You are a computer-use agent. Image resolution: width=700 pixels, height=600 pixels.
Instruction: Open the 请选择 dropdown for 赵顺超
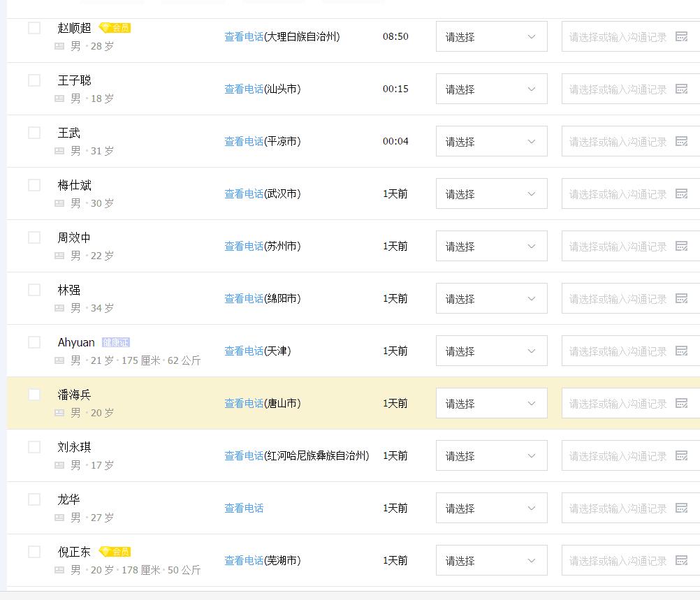pos(491,36)
